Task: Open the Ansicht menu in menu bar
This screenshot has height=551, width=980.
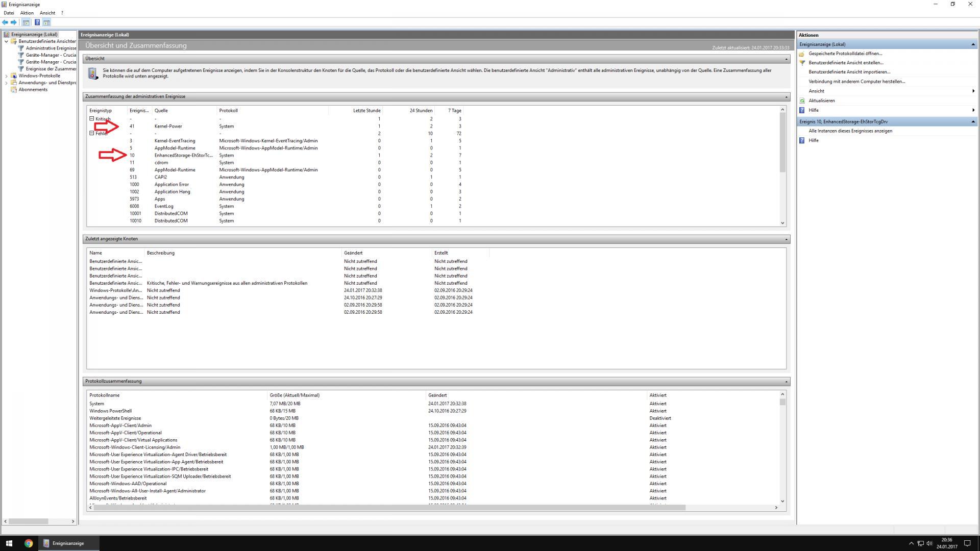Action: point(47,13)
